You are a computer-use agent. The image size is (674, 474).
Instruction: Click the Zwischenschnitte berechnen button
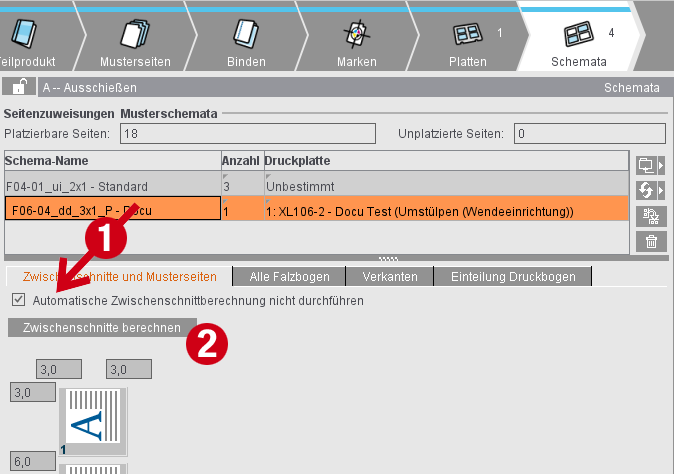pyautogui.click(x=102, y=327)
